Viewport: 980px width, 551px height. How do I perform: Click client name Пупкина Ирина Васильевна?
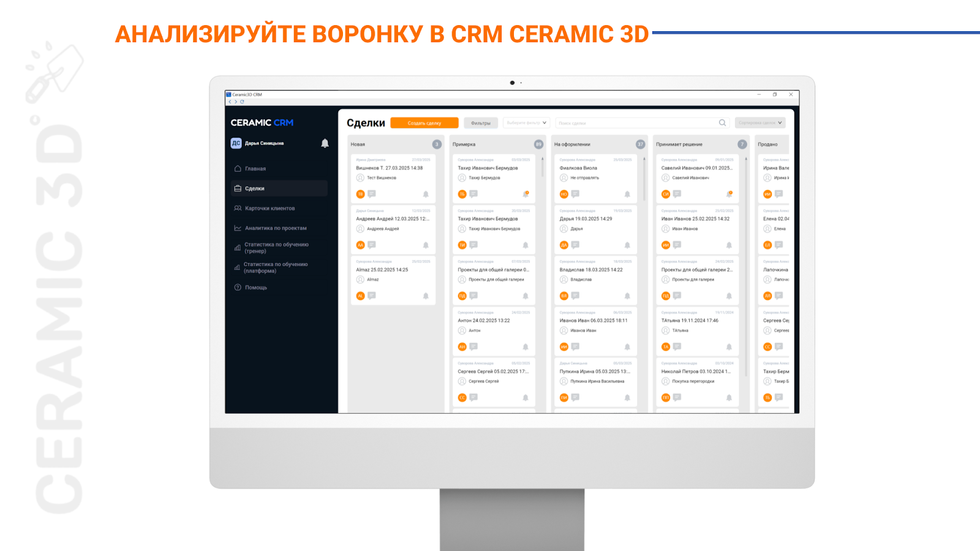click(597, 381)
